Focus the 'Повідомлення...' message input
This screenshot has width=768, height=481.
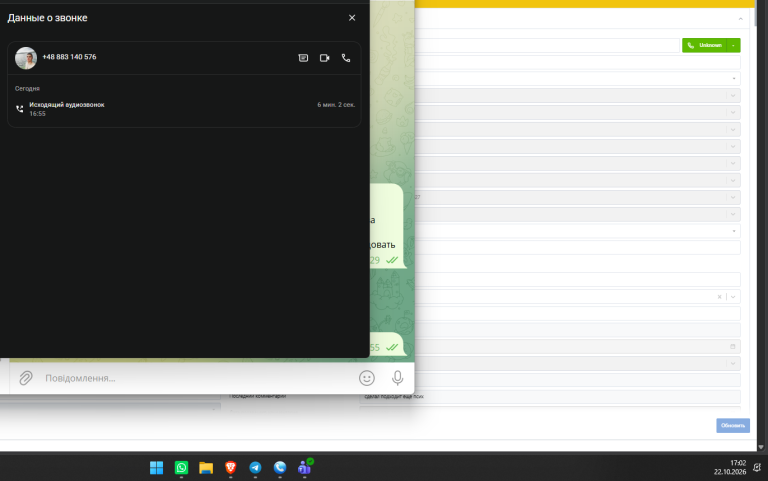196,378
